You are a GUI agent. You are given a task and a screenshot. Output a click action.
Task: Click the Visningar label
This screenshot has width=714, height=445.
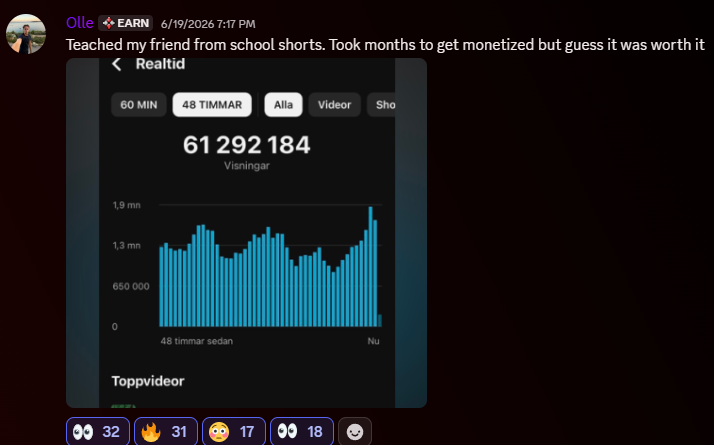246,166
